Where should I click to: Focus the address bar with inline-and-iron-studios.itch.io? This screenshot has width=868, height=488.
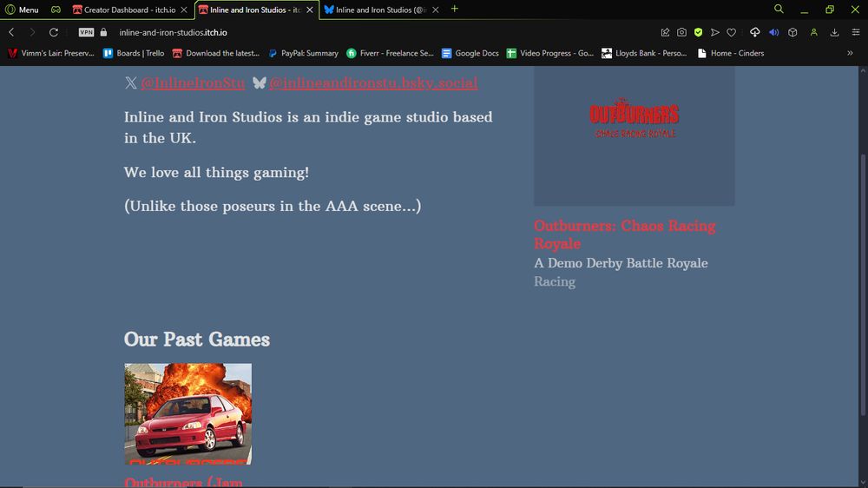click(173, 32)
